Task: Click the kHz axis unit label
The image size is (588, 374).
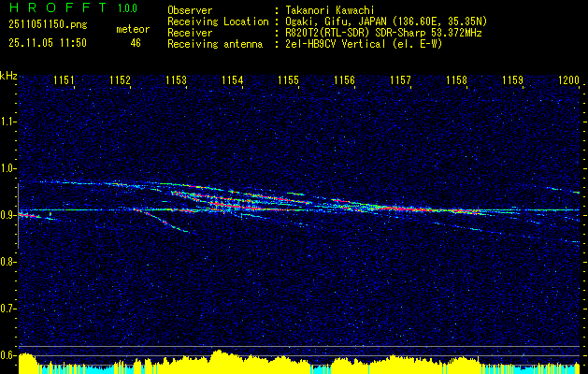Action: [x=8, y=76]
